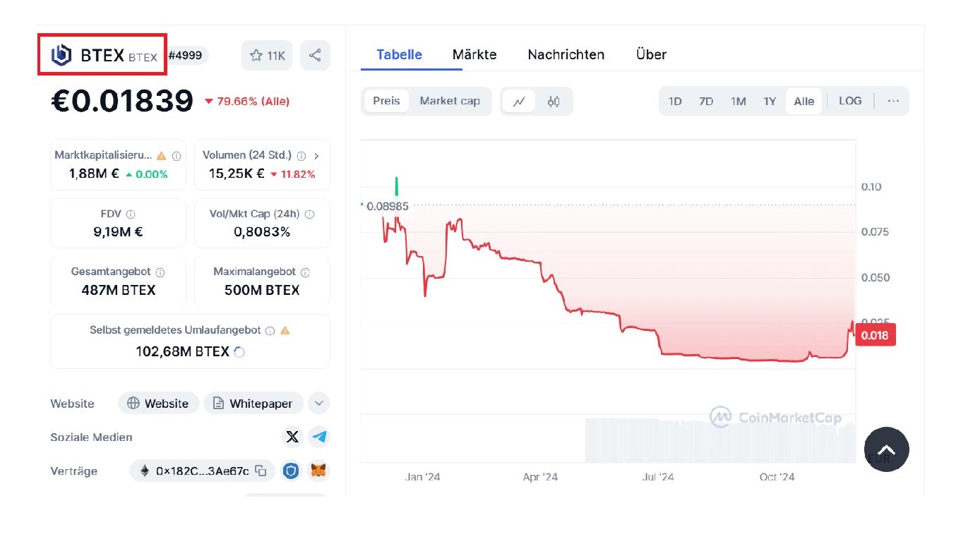The height and width of the screenshot is (551, 980).
Task: Open the Whitepaper link
Action: click(x=253, y=404)
